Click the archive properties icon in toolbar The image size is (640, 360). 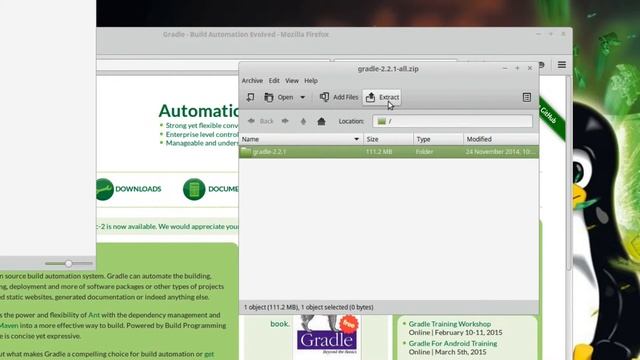(x=527, y=97)
